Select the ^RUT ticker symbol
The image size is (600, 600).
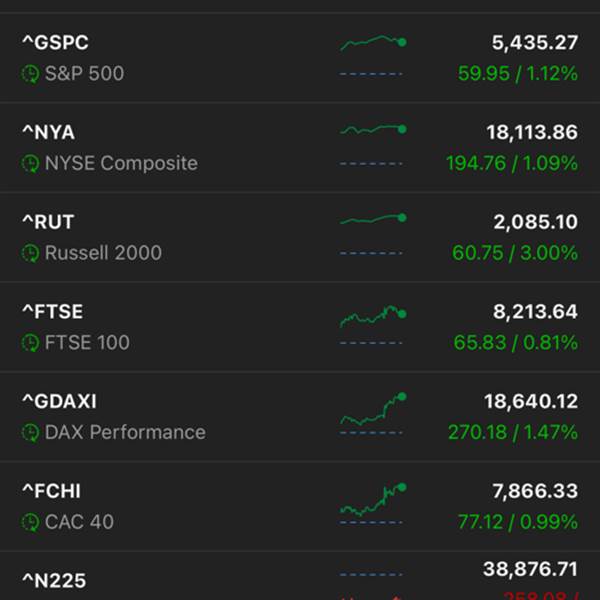[x=48, y=222]
